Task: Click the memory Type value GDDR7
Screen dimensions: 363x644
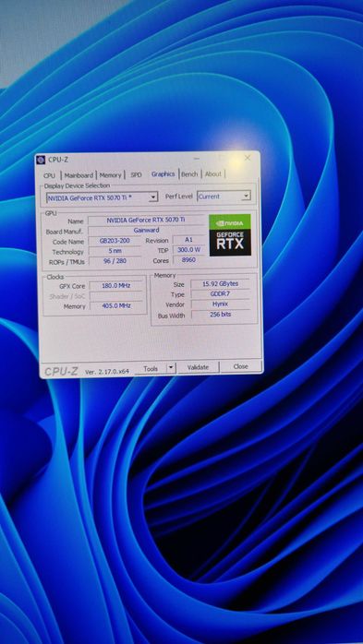Action: (x=220, y=294)
